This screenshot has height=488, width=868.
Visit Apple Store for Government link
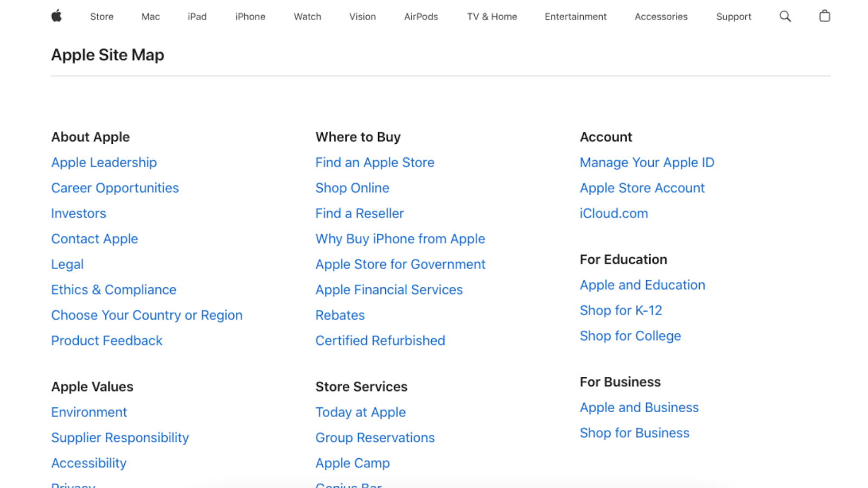(400, 265)
